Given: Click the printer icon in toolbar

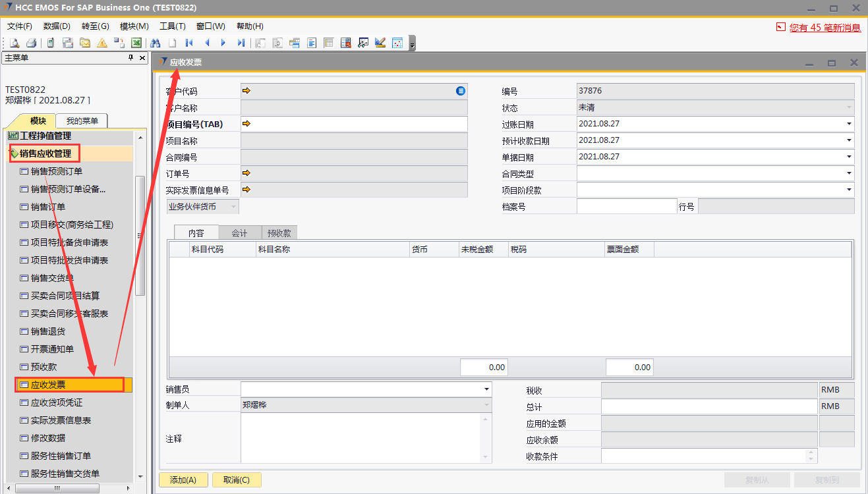Looking at the screenshot, I should [31, 43].
